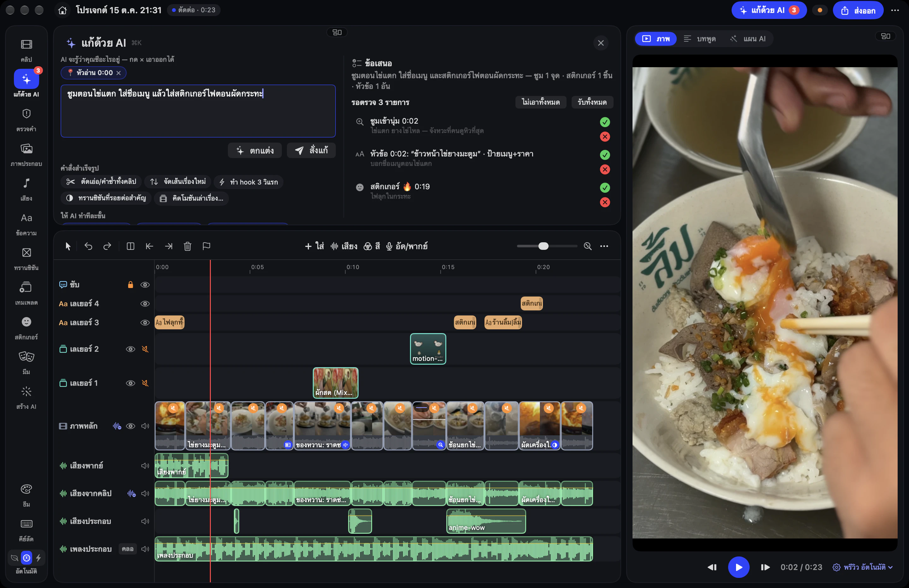
Task: Switch to the แผน AI tab
Action: pos(748,38)
